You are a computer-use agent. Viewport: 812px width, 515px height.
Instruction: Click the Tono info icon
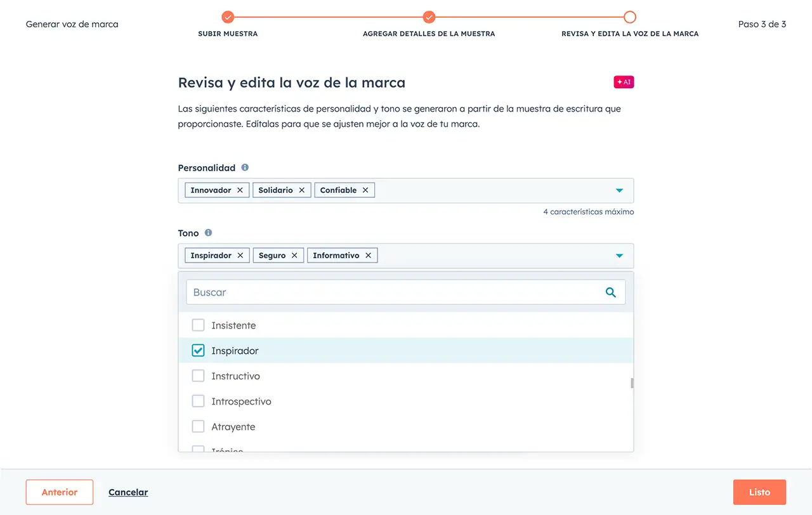click(x=208, y=233)
